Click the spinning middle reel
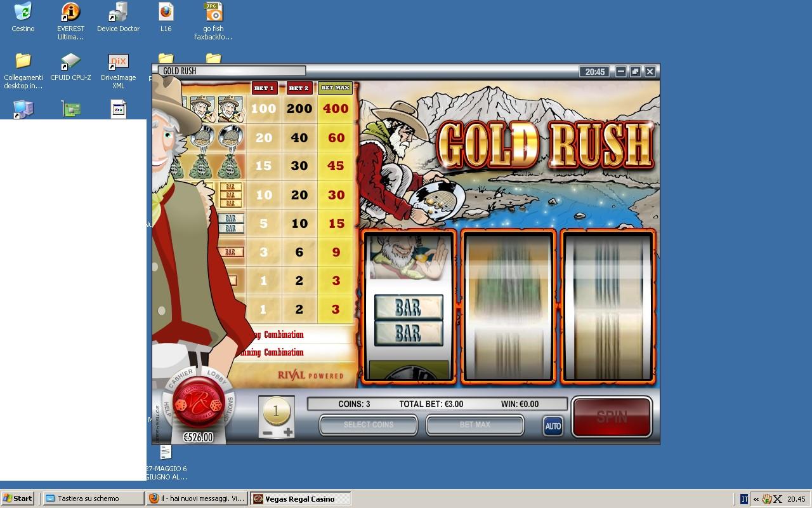The height and width of the screenshot is (508, 812). click(508, 307)
